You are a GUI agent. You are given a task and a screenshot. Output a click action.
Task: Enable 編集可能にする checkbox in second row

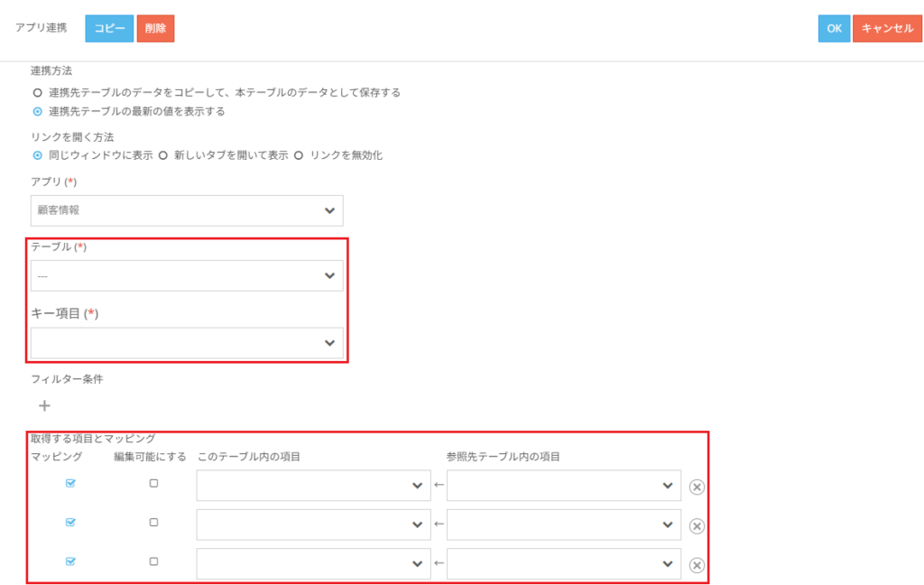click(x=153, y=522)
